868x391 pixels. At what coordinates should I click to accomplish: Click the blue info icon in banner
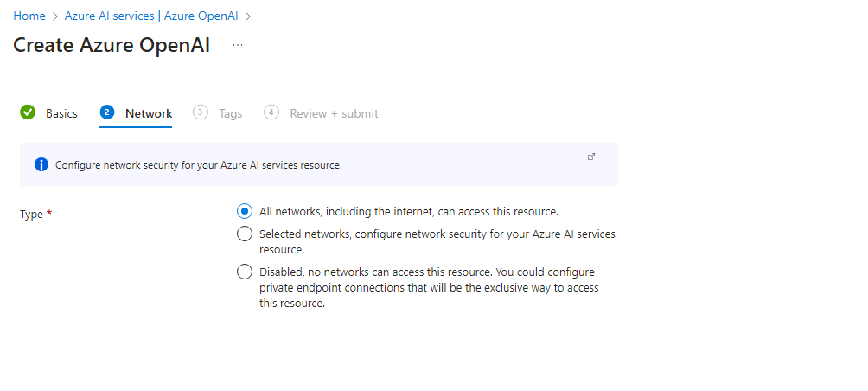41,164
